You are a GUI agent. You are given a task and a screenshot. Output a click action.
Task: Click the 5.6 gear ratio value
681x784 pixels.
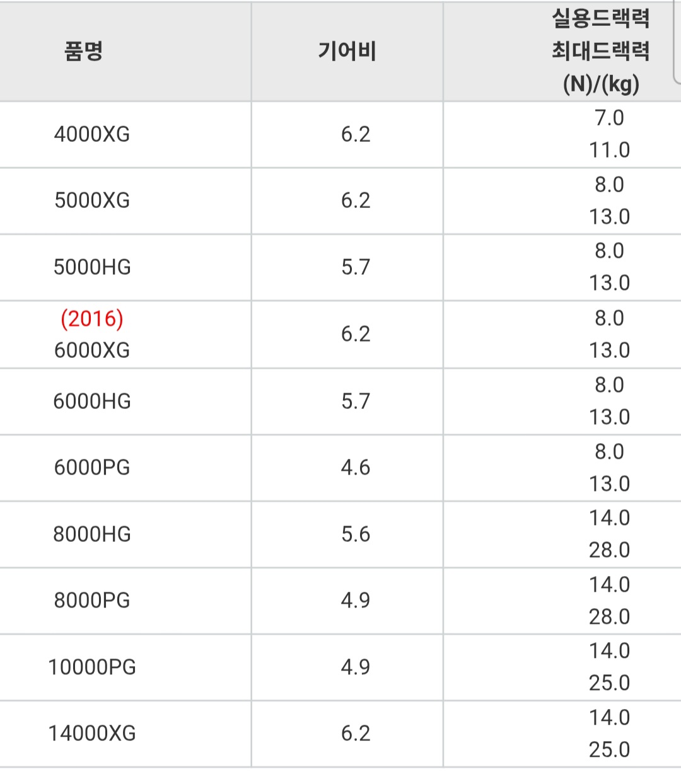tap(356, 534)
